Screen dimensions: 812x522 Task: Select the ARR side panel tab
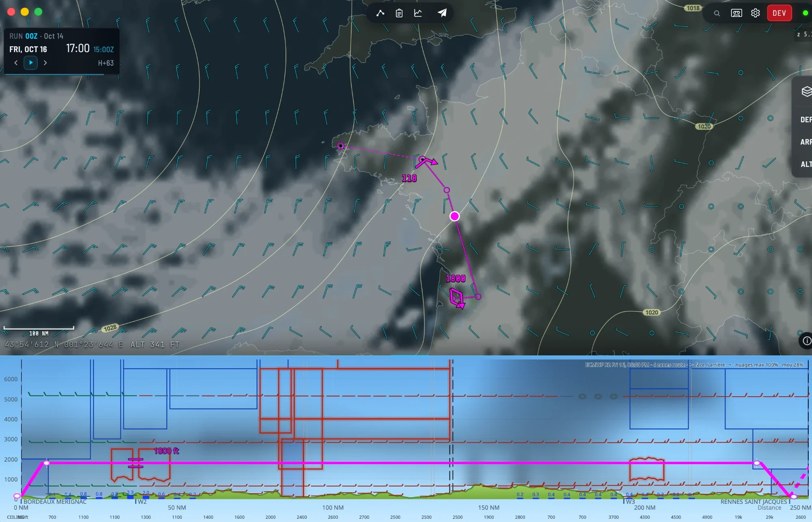point(806,142)
